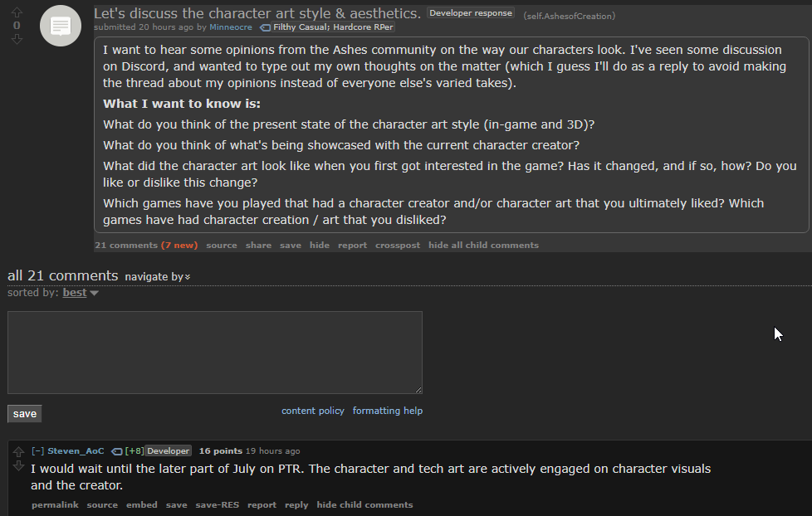The image size is (812, 516).
Task: Collapse Steven_AoC's comment with [–] toggle
Action: coord(37,450)
